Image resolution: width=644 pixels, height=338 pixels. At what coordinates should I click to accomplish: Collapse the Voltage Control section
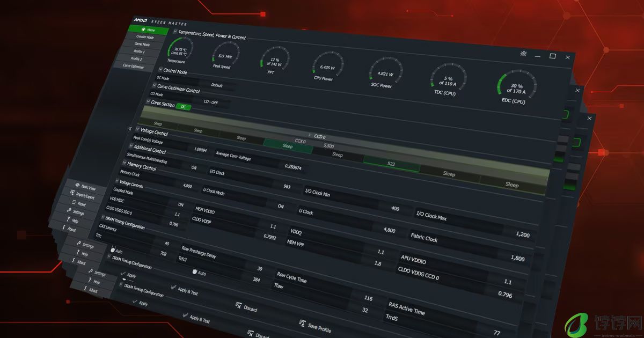pos(137,129)
